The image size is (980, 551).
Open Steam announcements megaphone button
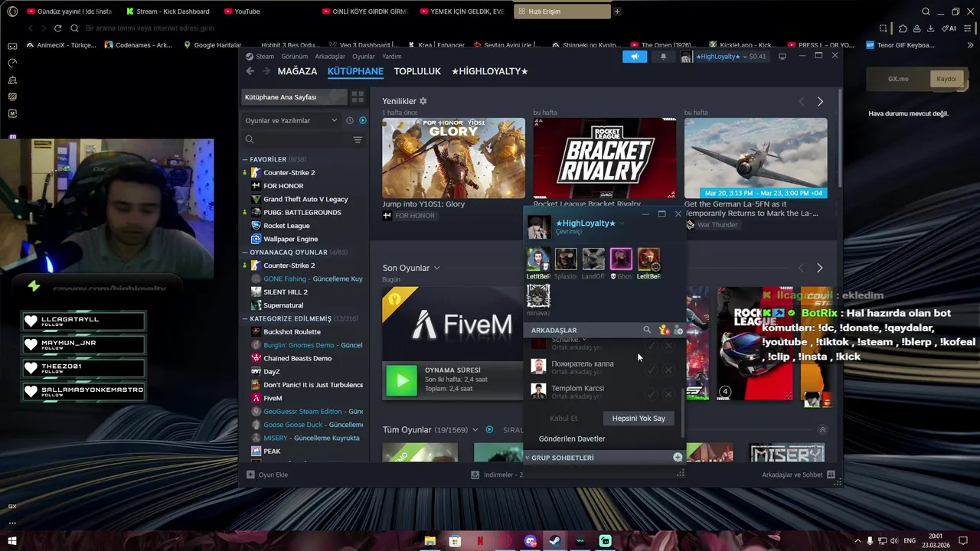635,57
